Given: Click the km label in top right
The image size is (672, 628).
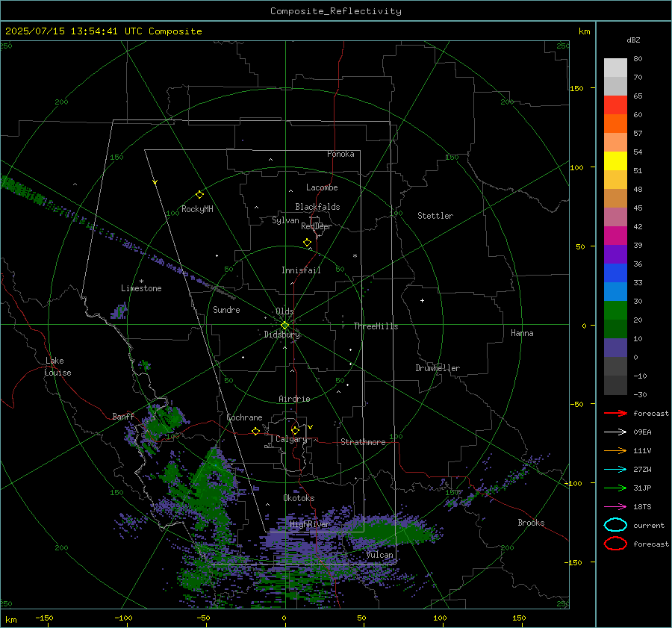Looking at the screenshot, I should tap(584, 31).
